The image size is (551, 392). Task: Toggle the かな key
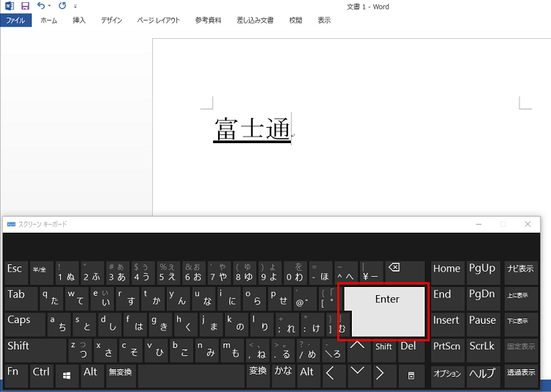[284, 376]
